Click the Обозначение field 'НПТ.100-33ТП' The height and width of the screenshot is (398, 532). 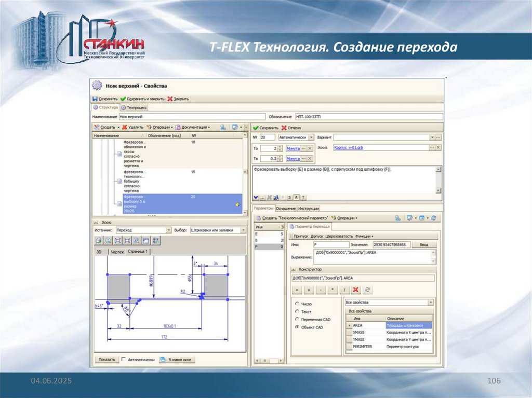[369, 117]
